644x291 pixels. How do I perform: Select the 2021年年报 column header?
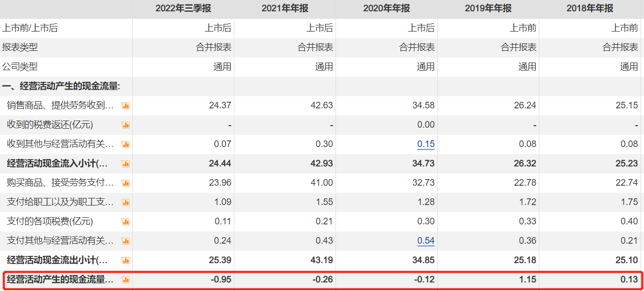tap(285, 8)
